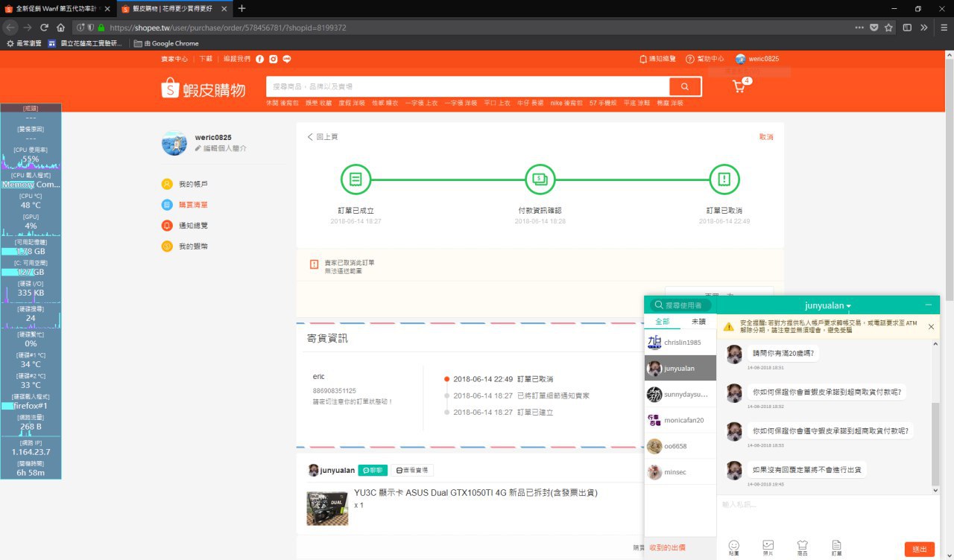Send the message with 送出 button
The width and height of the screenshot is (954, 560).
920,550
